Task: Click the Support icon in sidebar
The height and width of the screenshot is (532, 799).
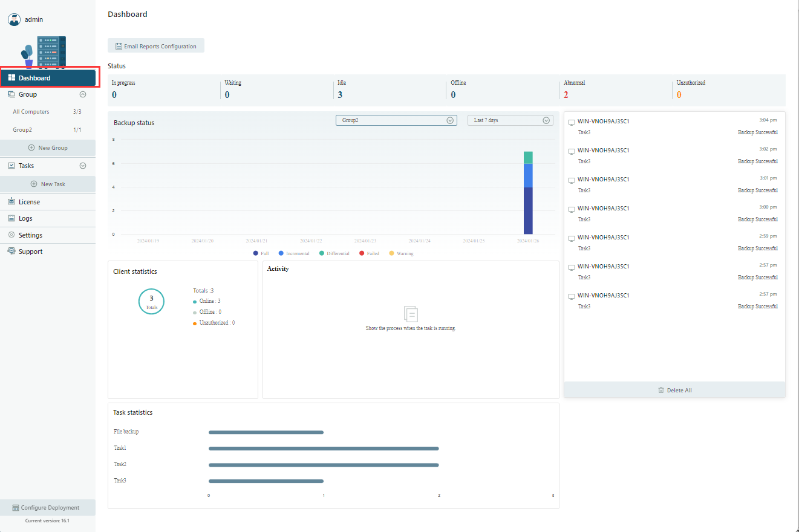Action: [11, 251]
